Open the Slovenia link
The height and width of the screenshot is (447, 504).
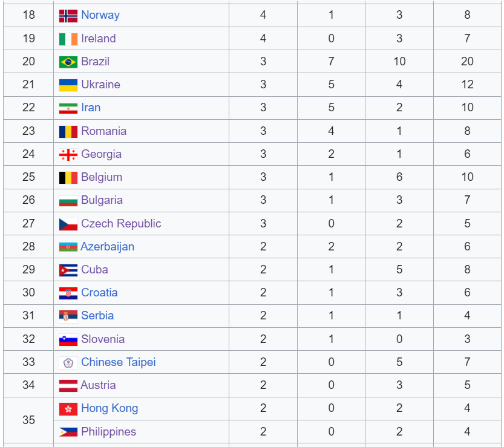[x=102, y=339]
